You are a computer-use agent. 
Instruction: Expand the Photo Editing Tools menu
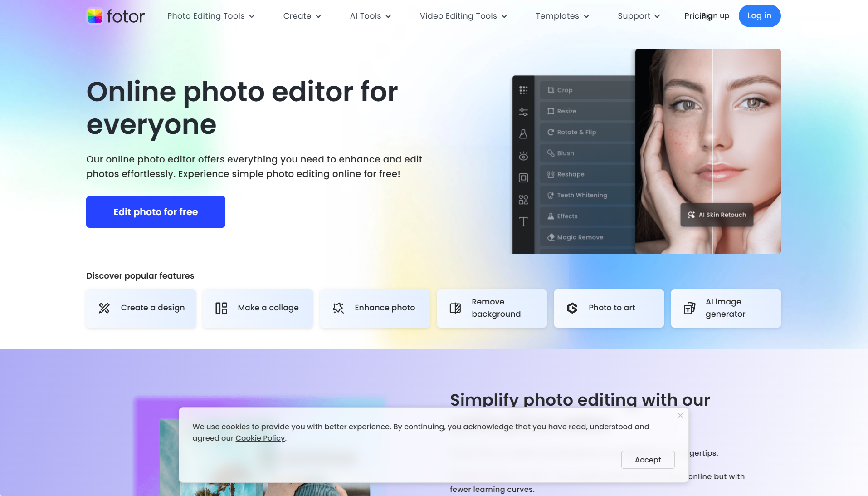pyautogui.click(x=211, y=16)
